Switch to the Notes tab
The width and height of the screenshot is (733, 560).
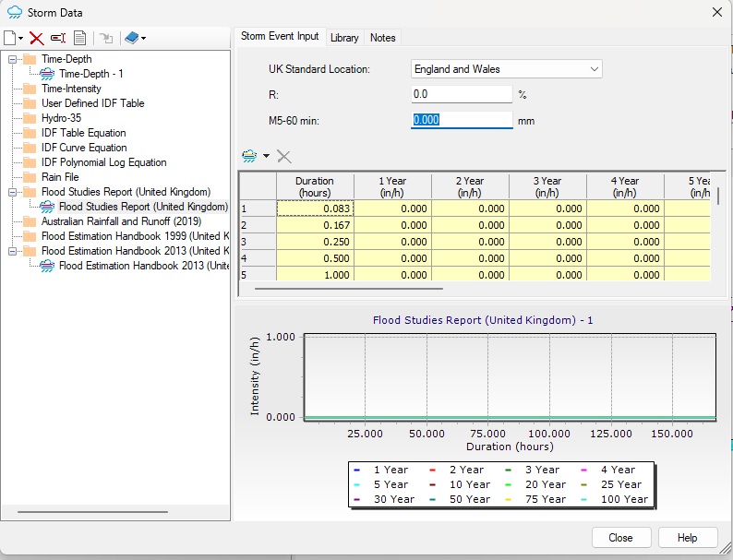coord(382,38)
